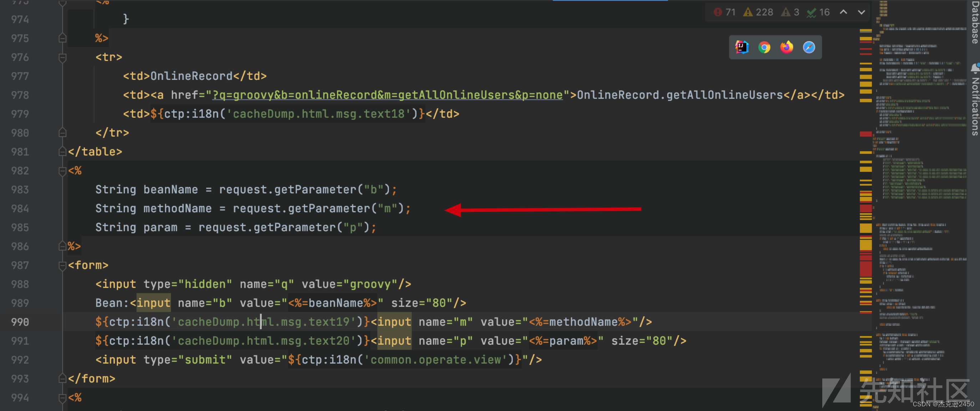980x411 pixels.
Task: Collapse the scriptlet end at line 986
Action: click(x=63, y=246)
